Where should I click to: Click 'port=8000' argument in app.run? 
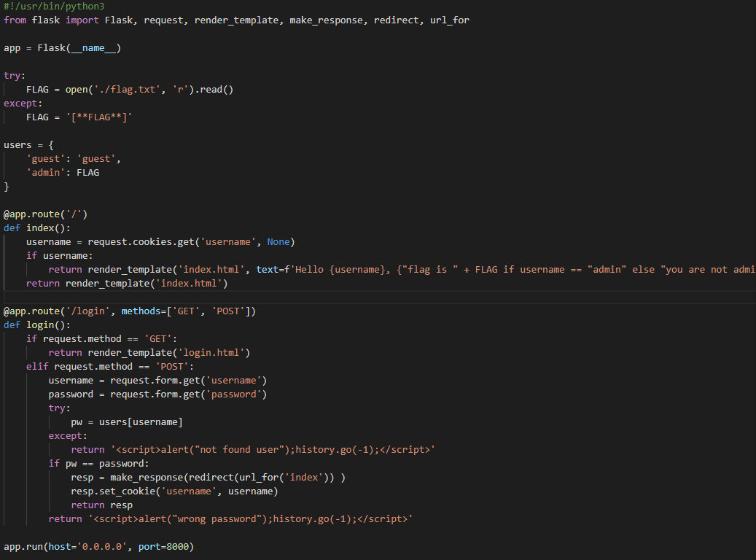[163, 547]
